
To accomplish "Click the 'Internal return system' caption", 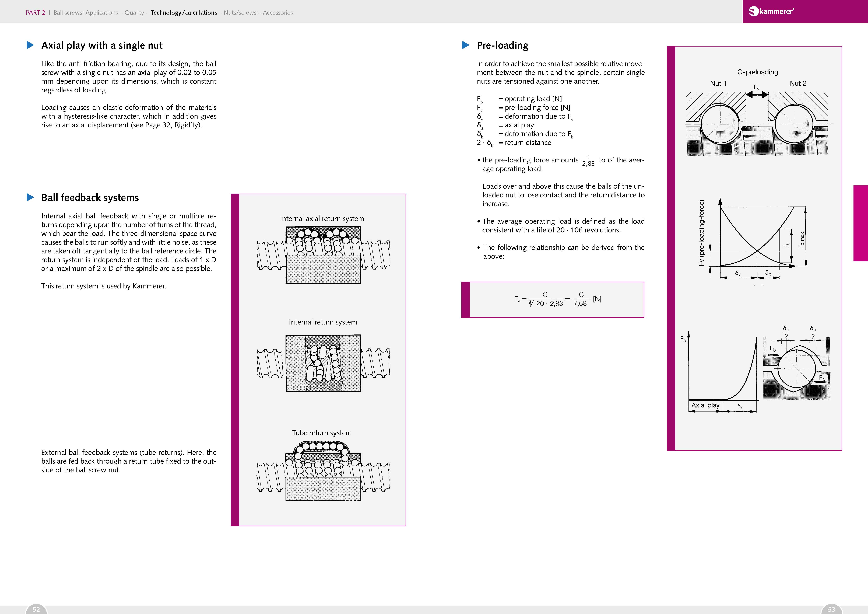I will click(x=323, y=322).
